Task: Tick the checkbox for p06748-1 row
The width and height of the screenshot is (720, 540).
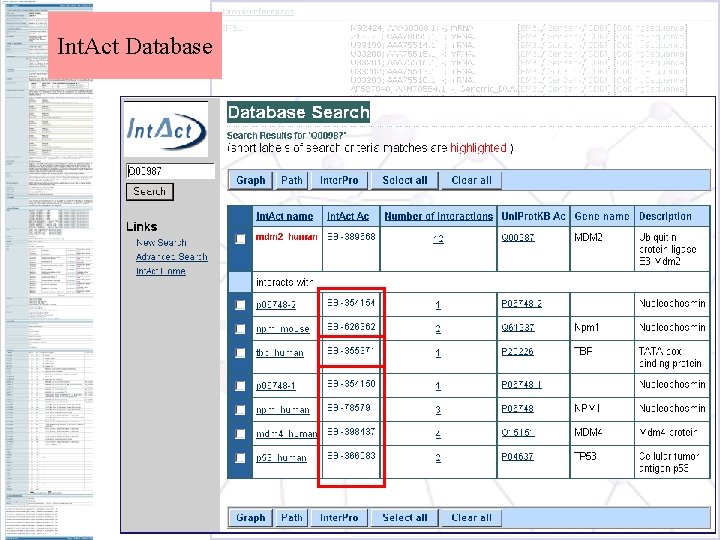Action: click(x=240, y=386)
